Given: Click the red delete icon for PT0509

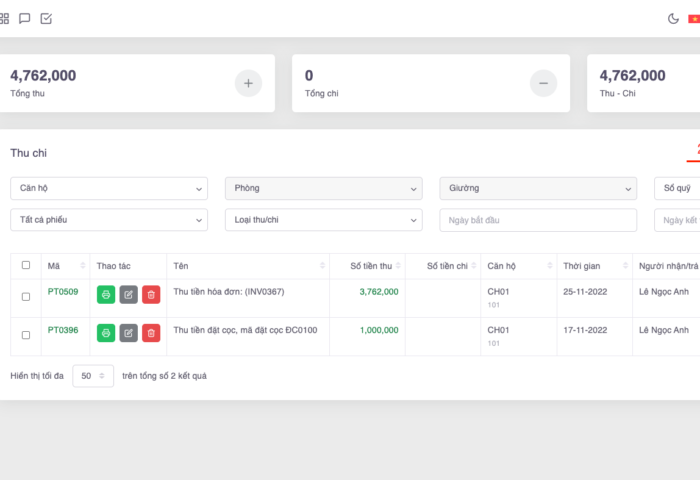Looking at the screenshot, I should 151,294.
